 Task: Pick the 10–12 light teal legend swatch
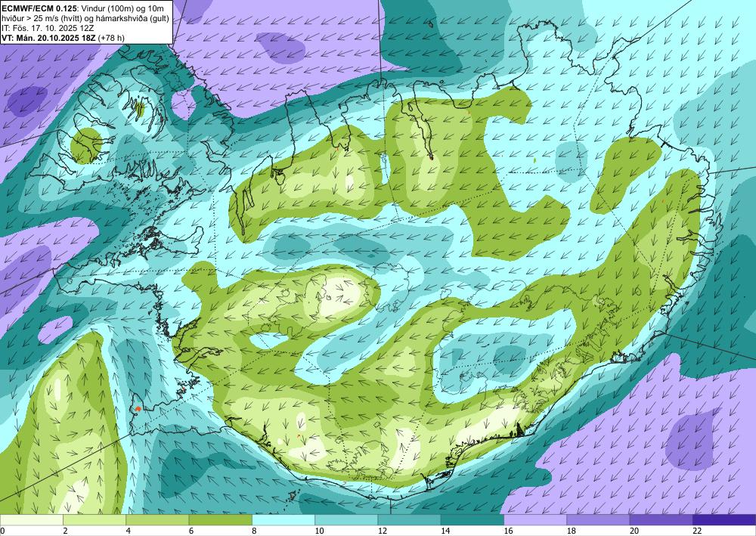tap(346, 519)
